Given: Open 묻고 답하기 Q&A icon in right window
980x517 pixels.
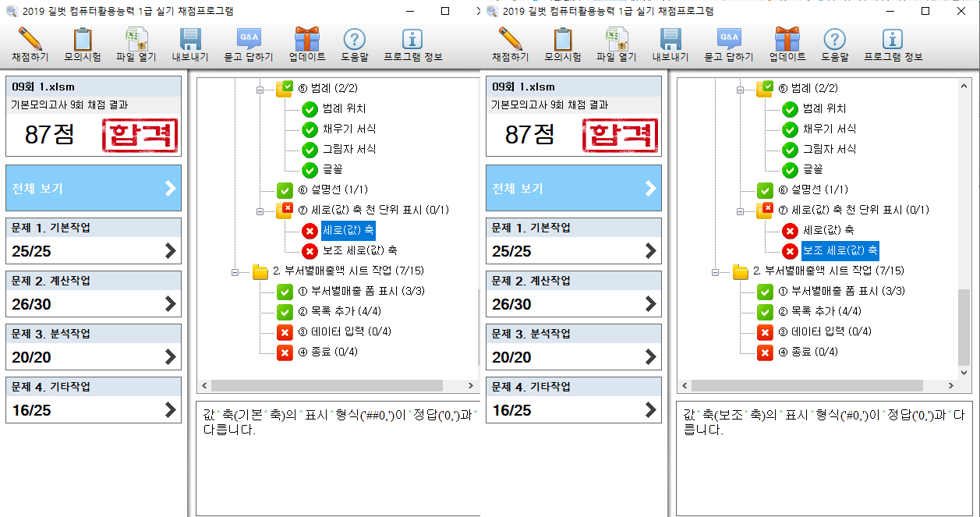Looking at the screenshot, I should [728, 44].
